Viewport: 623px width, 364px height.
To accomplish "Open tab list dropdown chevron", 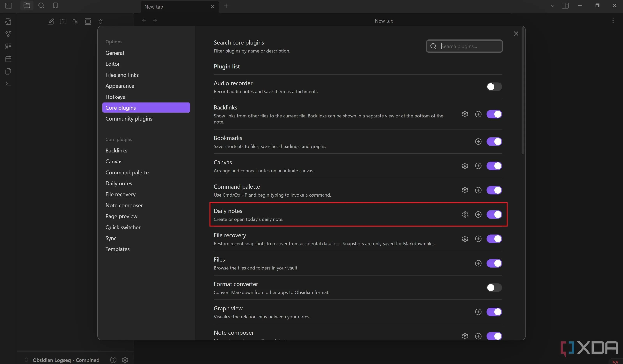I will (553, 6).
